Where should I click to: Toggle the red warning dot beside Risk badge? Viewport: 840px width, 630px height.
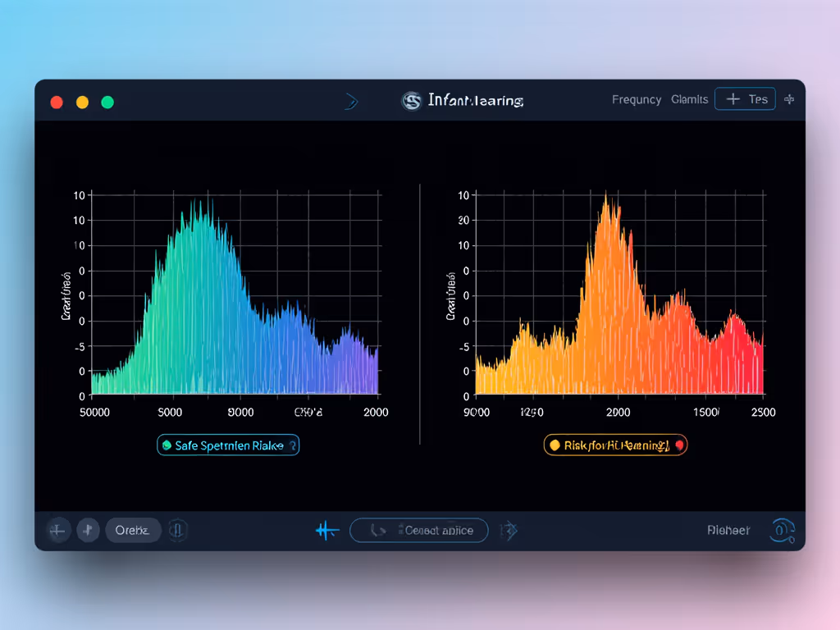[681, 444]
